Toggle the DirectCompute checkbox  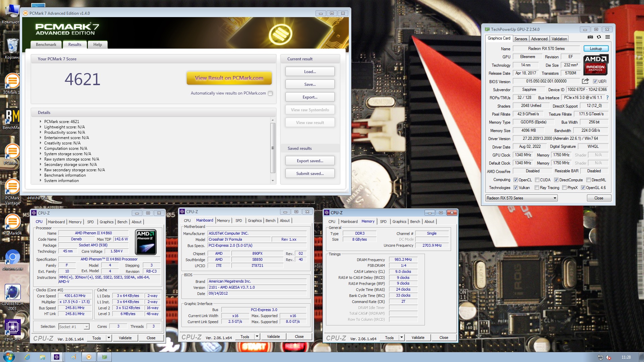556,180
